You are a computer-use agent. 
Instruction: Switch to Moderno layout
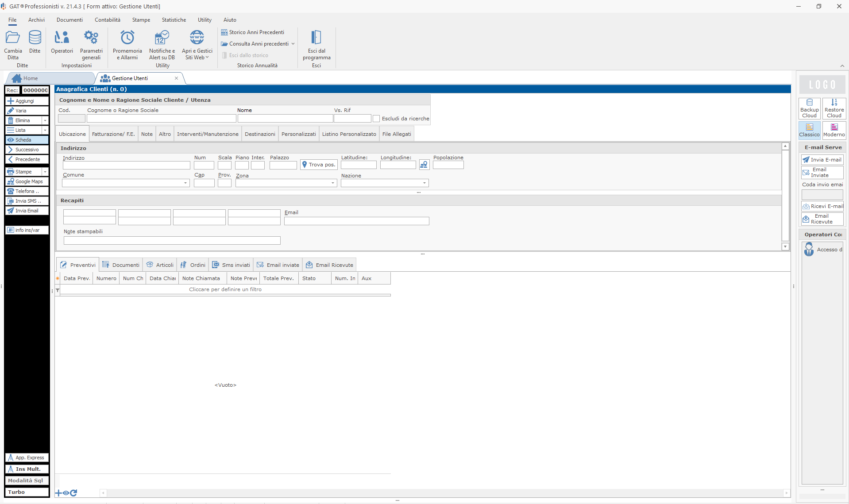834,130
